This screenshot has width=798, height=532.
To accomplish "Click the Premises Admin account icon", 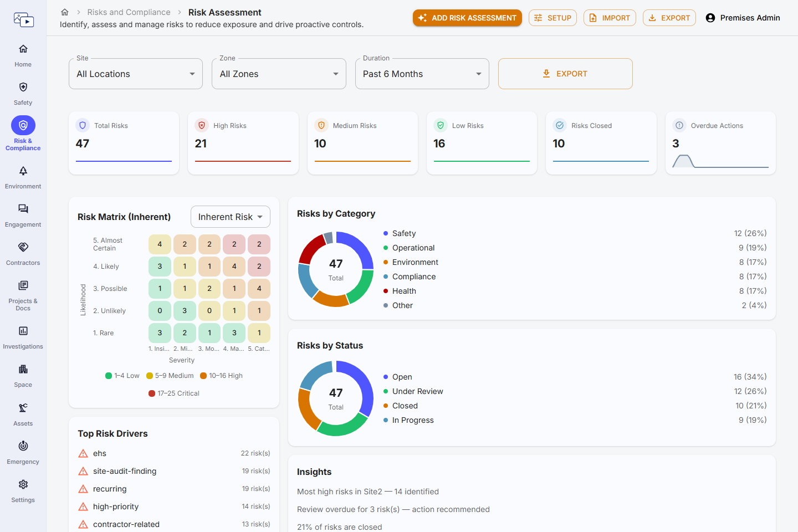I will point(710,18).
